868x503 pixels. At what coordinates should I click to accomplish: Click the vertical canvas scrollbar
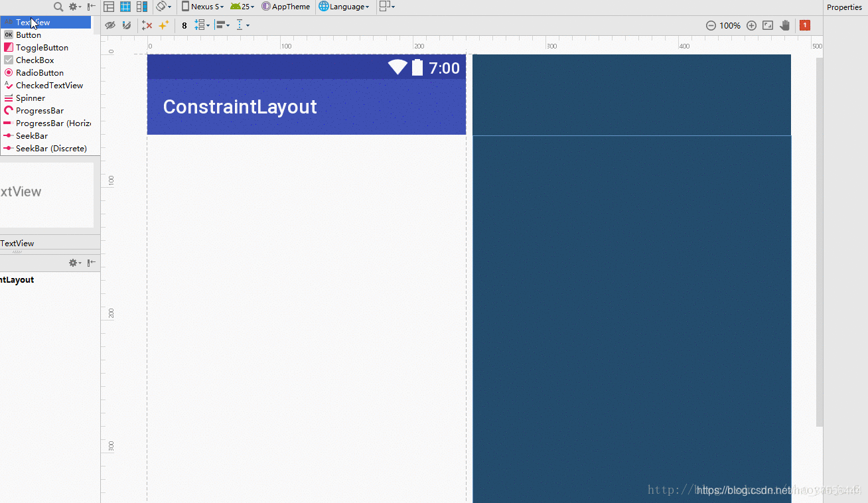(820, 242)
